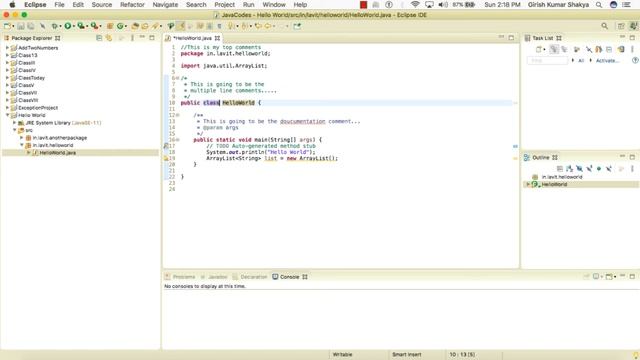This screenshot has height=360, width=640.
Task: Minimize the Package Explorer view
Action: [x=142, y=37]
